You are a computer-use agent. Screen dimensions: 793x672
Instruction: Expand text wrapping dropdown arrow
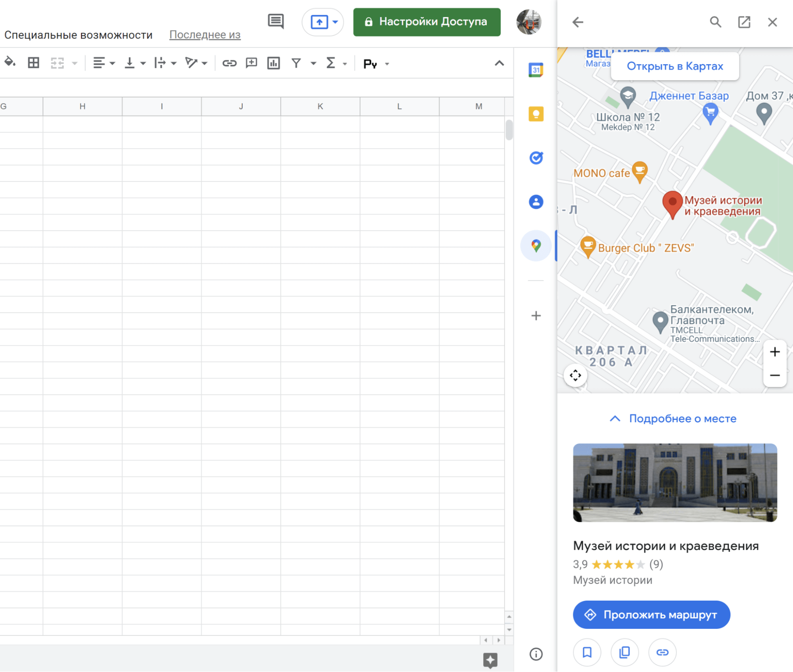(174, 63)
